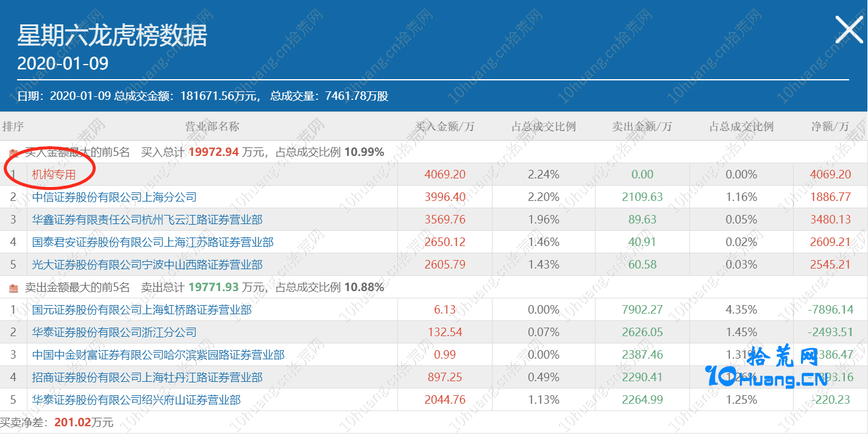The height and width of the screenshot is (436, 868).
Task: Select the sell ratio 4.35% cell
Action: (741, 310)
